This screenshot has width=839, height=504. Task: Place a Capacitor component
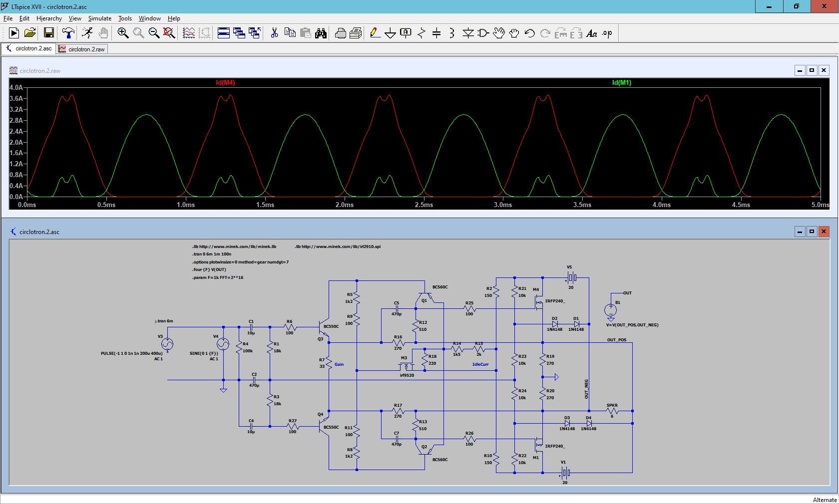[436, 33]
